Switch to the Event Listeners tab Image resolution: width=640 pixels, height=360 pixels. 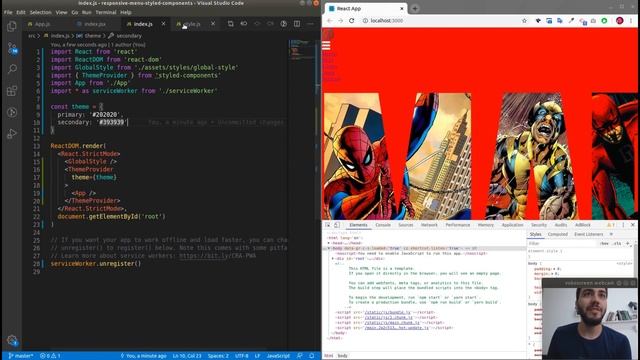[589, 234]
